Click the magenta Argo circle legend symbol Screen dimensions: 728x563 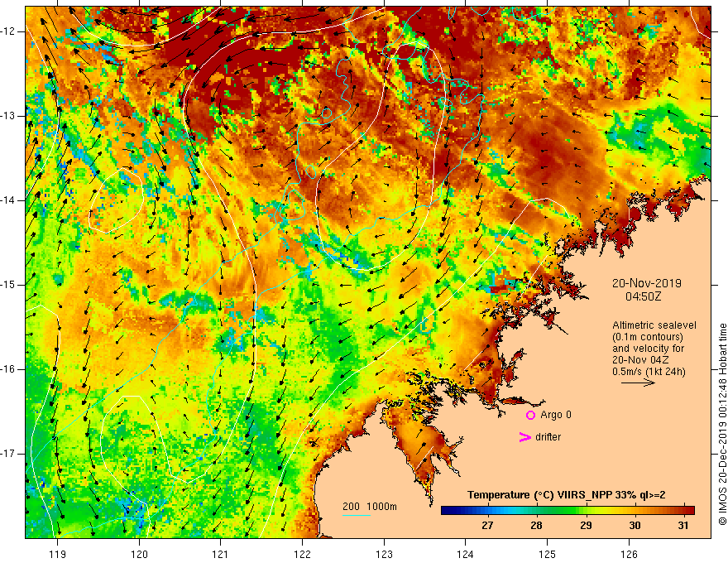530,415
